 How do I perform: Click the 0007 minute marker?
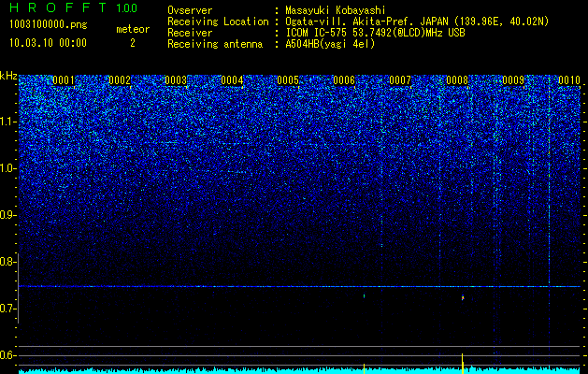click(400, 80)
